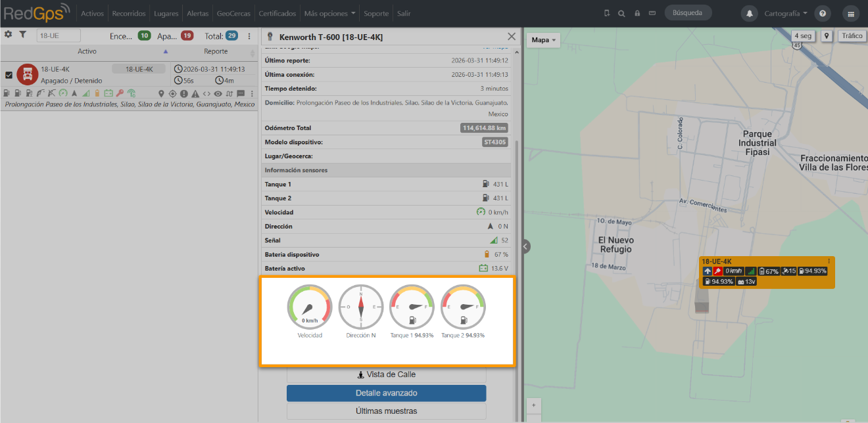Click the add device icon in header
Screen dimensions: 868x423
pyautogui.click(x=607, y=13)
